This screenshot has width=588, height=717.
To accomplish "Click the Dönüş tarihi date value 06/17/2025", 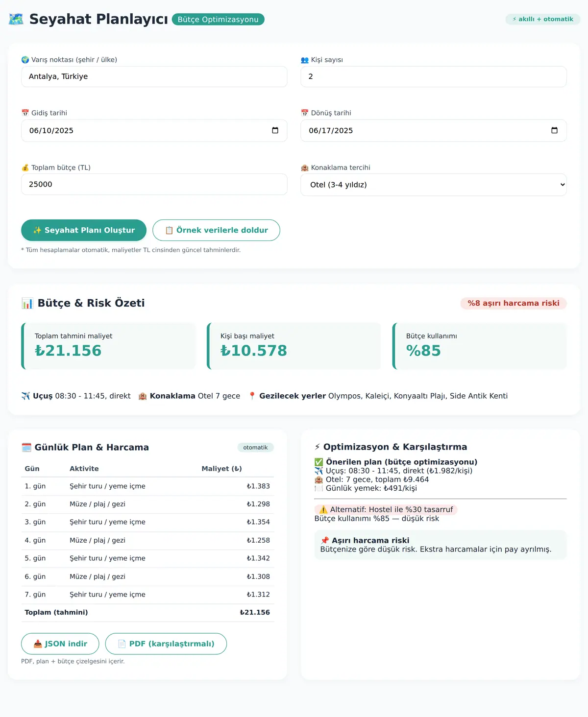I will click(331, 130).
